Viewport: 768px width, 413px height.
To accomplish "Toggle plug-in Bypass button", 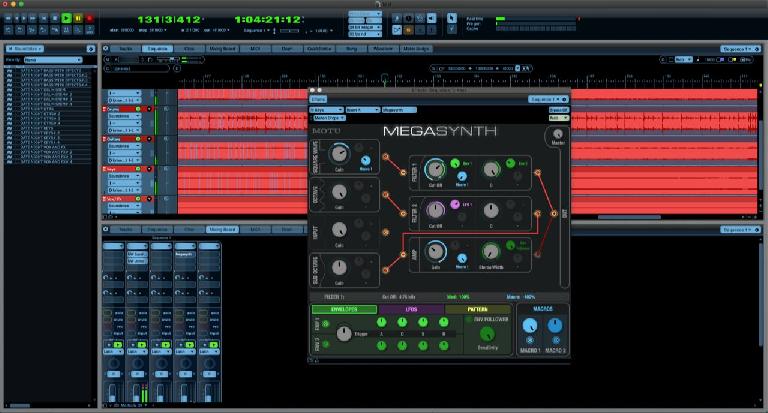I will click(558, 110).
